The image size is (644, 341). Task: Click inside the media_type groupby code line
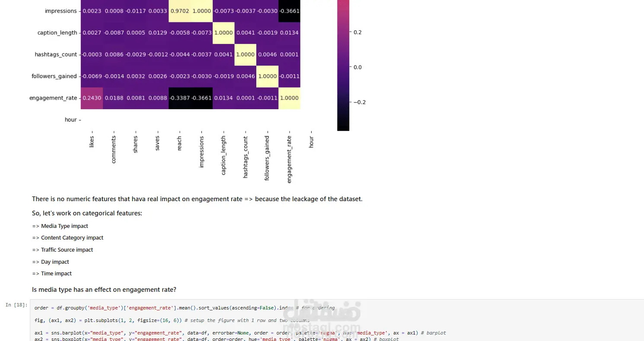(185, 308)
